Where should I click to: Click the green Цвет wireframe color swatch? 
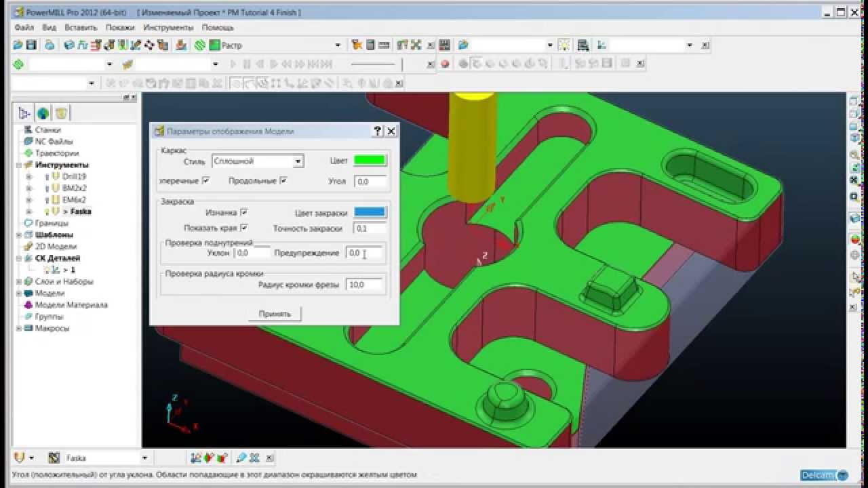coord(370,161)
